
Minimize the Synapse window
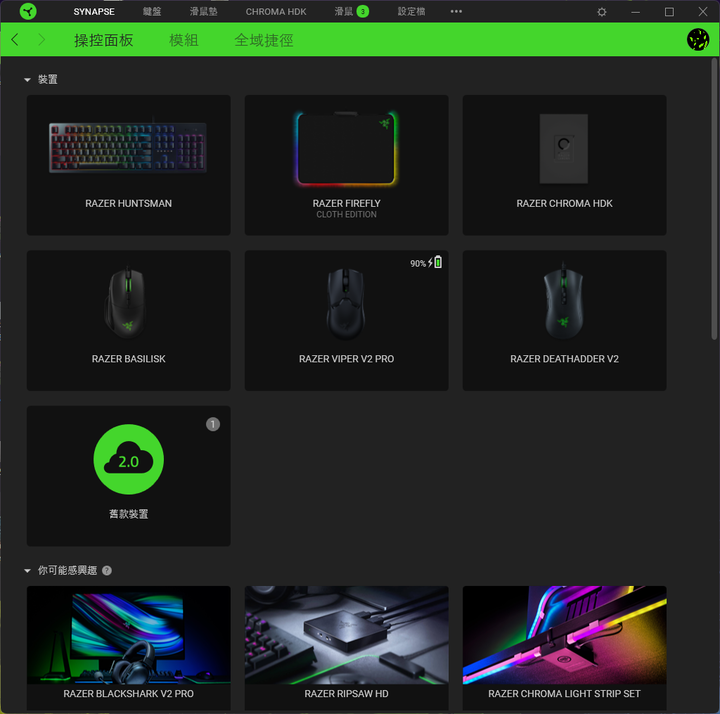636,12
